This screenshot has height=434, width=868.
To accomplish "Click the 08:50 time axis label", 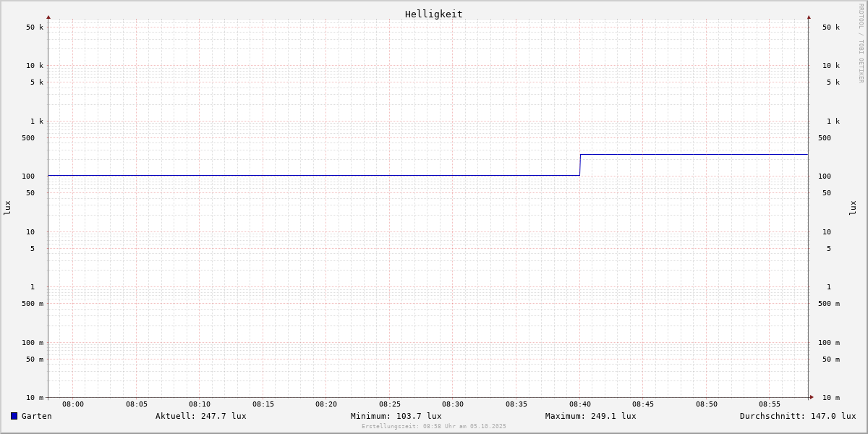I will pyautogui.click(x=707, y=404).
